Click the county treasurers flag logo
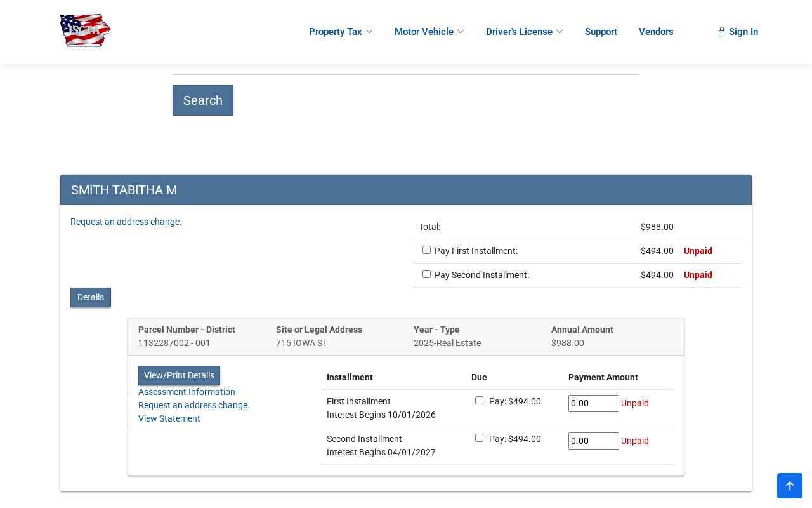812x508 pixels. pyautogui.click(x=85, y=31)
